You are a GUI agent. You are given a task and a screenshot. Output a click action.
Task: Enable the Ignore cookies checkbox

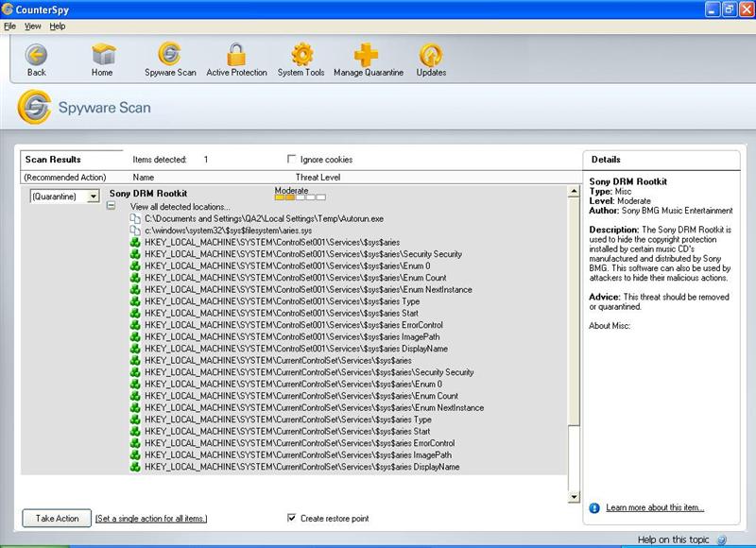[291, 159]
